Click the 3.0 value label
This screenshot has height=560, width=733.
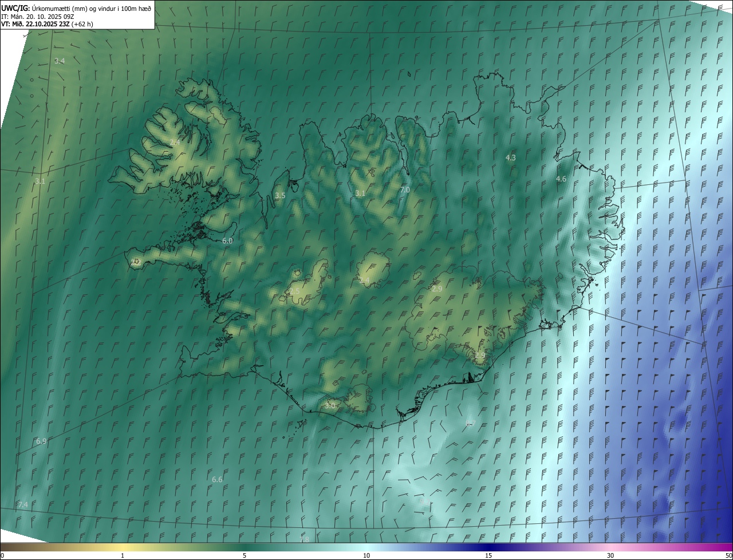pos(330,405)
